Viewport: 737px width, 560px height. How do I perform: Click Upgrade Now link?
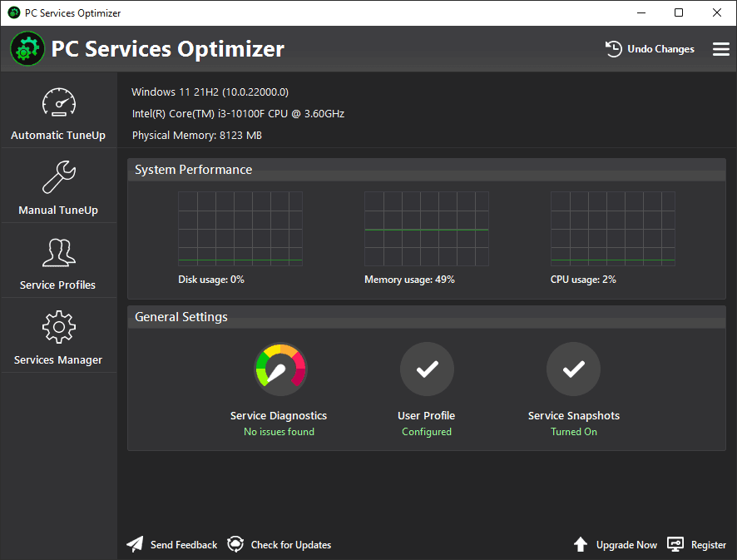[626, 544]
